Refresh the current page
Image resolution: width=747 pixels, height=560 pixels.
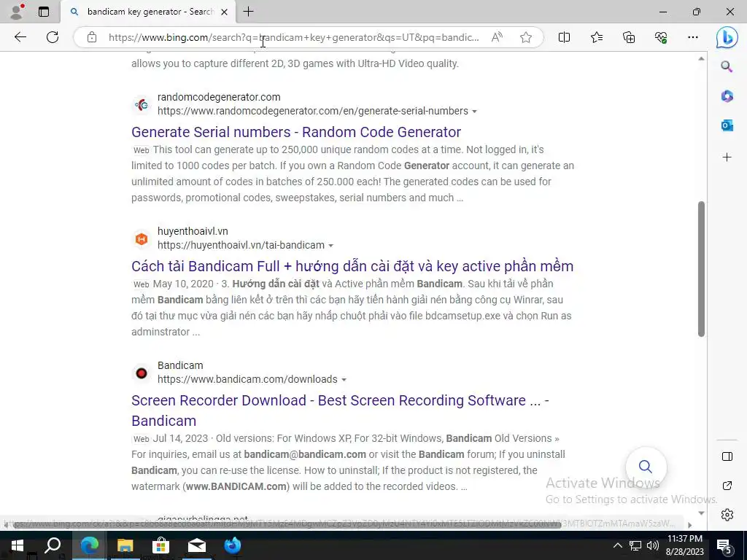pyautogui.click(x=53, y=37)
